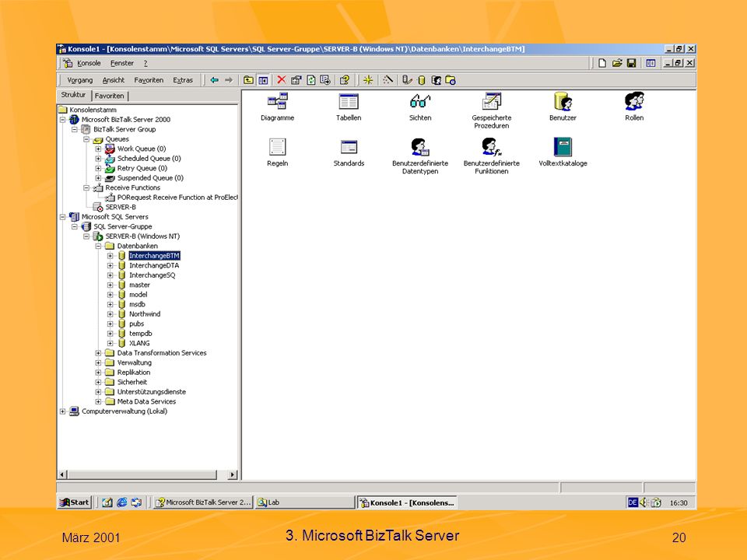Select the Meta Data Services folder

pos(146,401)
